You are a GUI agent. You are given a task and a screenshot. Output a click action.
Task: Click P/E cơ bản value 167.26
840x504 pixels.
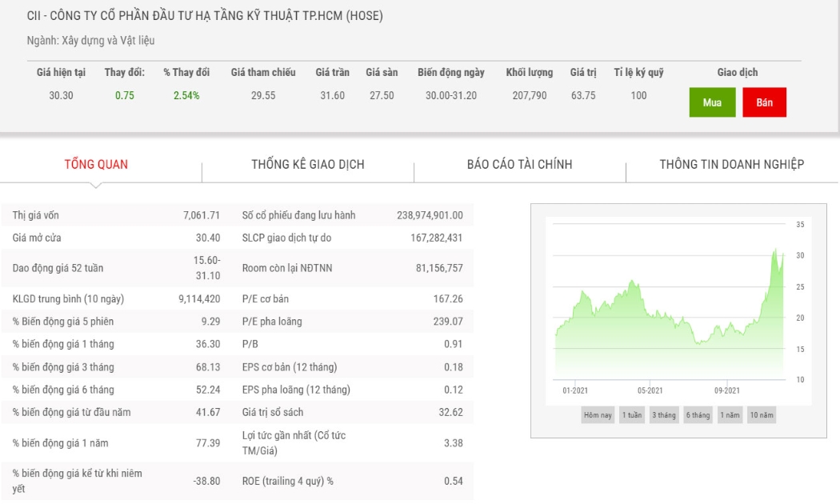pyautogui.click(x=448, y=299)
